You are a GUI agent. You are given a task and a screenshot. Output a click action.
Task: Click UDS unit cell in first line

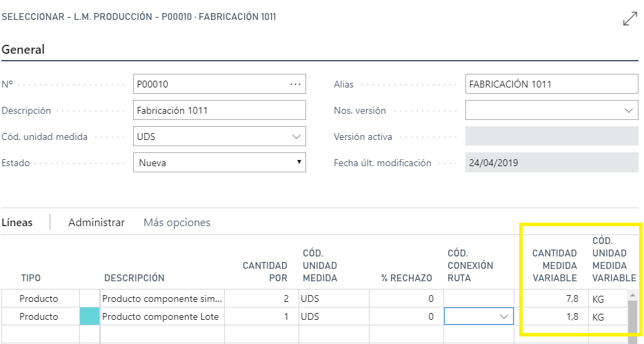tap(334, 299)
